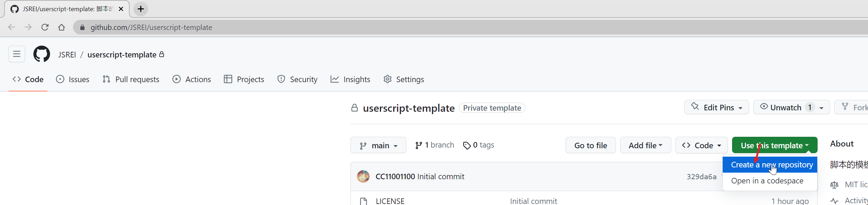
Task: Click the 1 hour ago timestamp
Action: point(790,201)
